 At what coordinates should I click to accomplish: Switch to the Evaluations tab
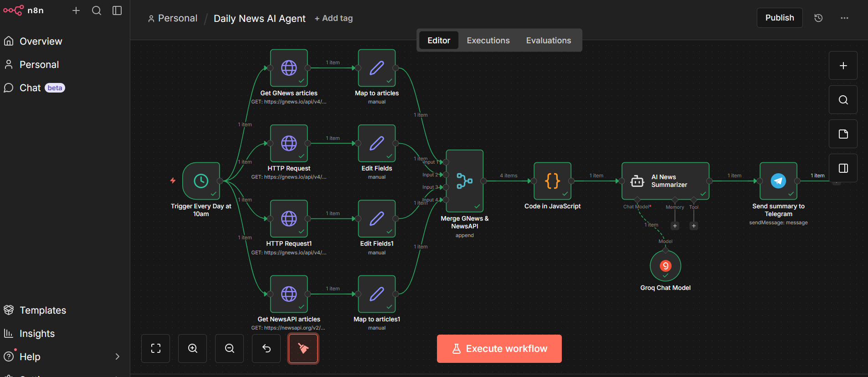coord(548,41)
